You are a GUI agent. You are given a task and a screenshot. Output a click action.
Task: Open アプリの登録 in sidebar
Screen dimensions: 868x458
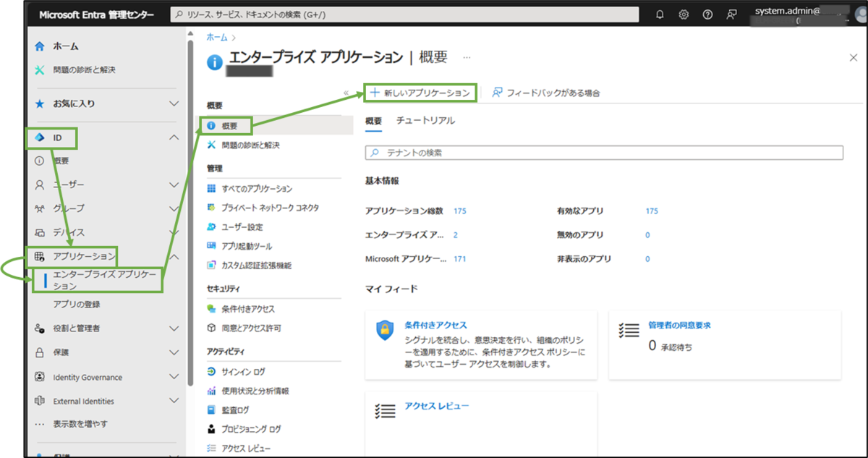pos(77,305)
